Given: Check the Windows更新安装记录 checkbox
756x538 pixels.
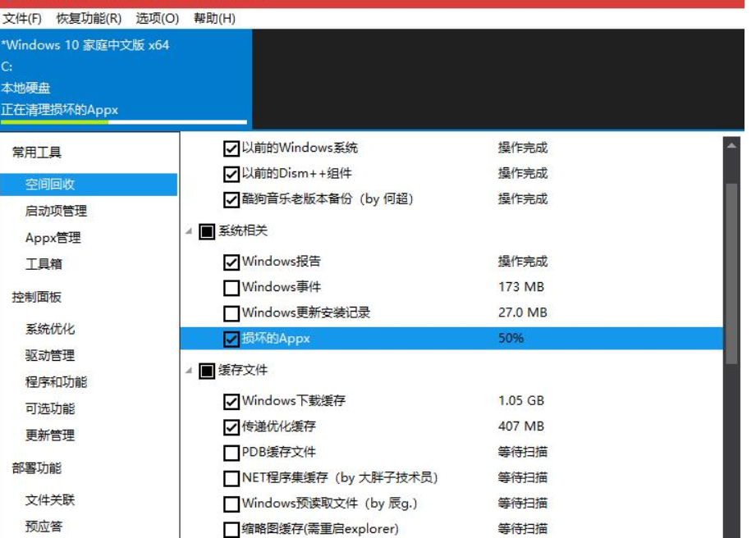Looking at the screenshot, I should click(x=231, y=313).
